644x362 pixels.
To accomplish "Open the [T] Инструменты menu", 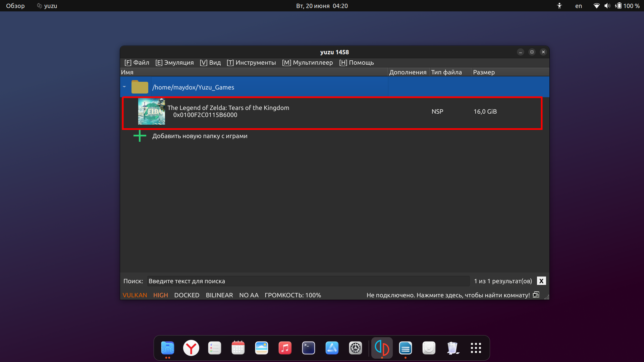I will 251,63.
